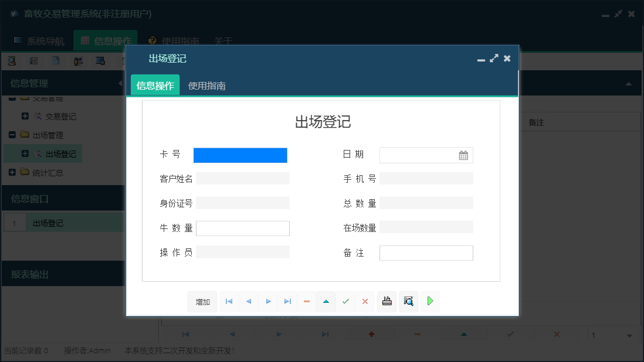The image size is (644, 362).
Task: Click the 增加 button to add record
Action: (202, 301)
